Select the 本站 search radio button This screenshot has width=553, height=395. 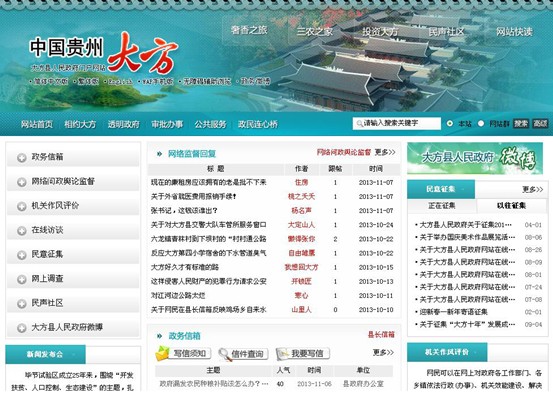pos(450,124)
